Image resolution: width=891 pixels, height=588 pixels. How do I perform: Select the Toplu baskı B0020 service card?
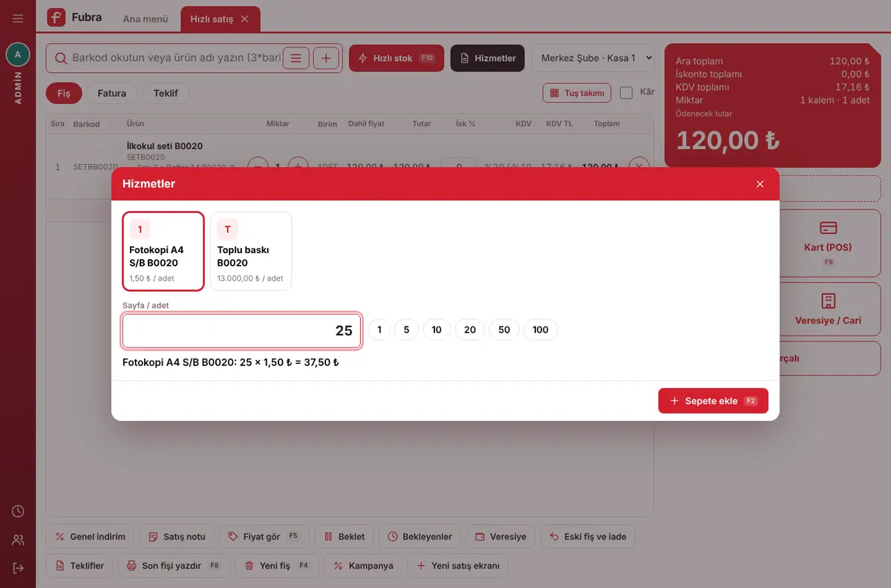tap(251, 251)
